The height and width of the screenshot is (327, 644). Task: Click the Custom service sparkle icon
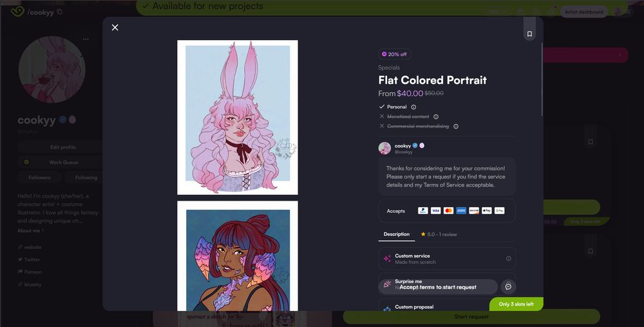(387, 259)
